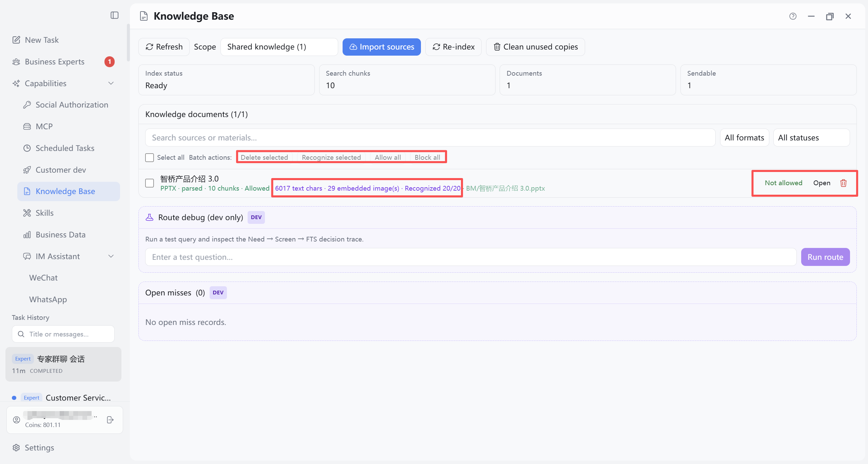Open Customer dev section
This screenshot has width=868, height=464.
click(x=61, y=170)
